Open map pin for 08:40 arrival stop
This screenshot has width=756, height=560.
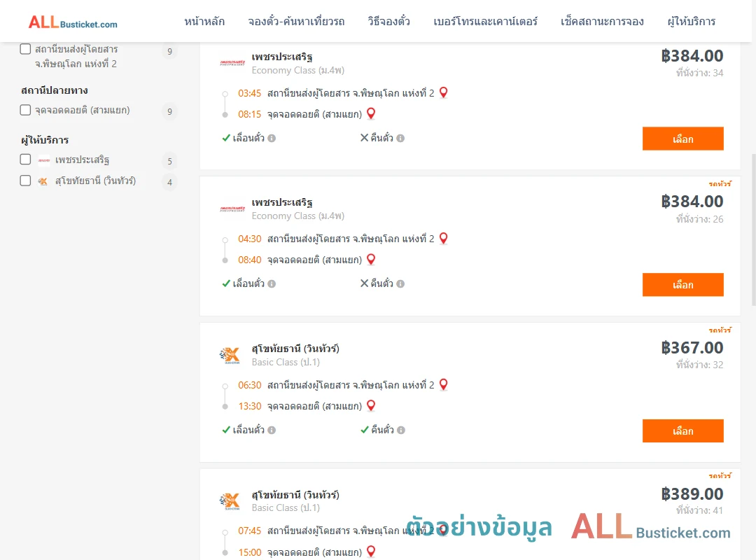tap(371, 260)
